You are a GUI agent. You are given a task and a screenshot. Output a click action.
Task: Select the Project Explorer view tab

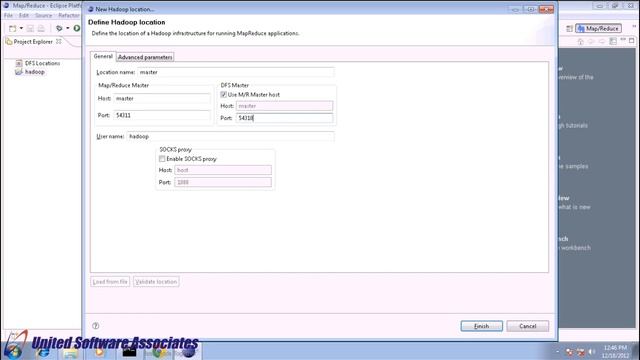point(33,42)
